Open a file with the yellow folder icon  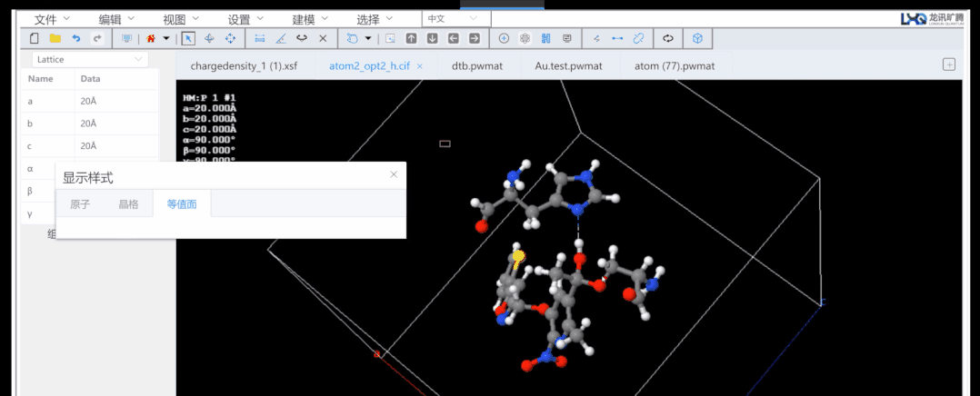[55, 39]
